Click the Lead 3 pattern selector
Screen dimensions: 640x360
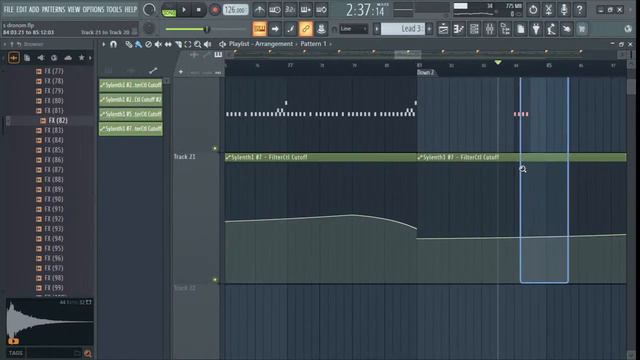pyautogui.click(x=403, y=29)
